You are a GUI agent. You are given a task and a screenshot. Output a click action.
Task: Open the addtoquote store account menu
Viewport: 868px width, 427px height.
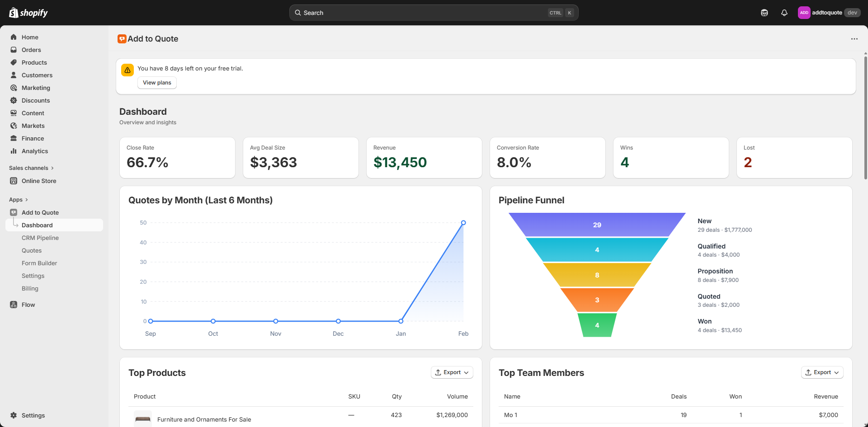tap(830, 13)
